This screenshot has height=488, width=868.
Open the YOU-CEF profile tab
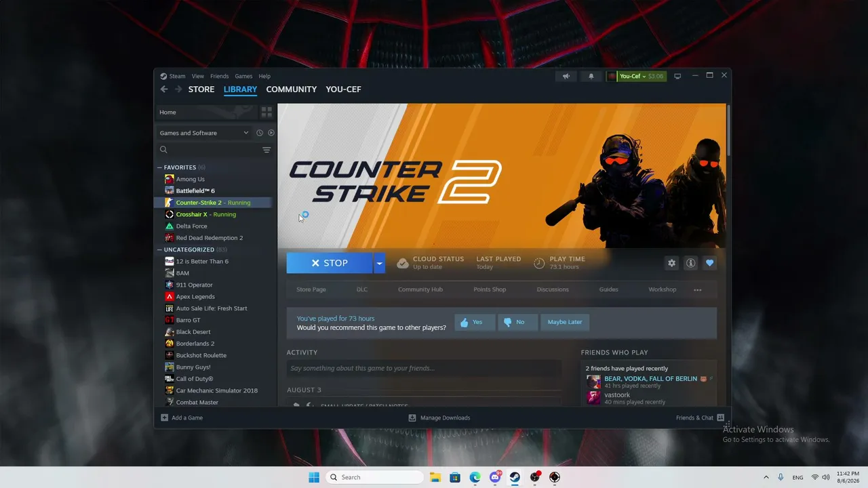tap(343, 89)
